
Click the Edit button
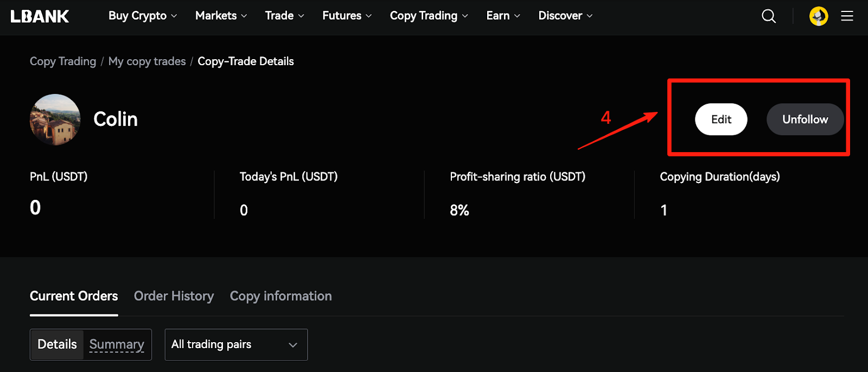pyautogui.click(x=721, y=119)
